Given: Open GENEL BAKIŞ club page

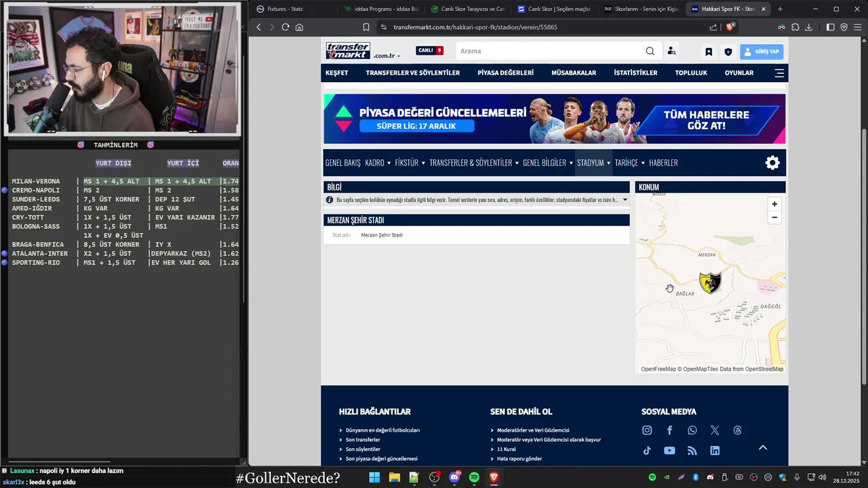Looking at the screenshot, I should click(343, 163).
